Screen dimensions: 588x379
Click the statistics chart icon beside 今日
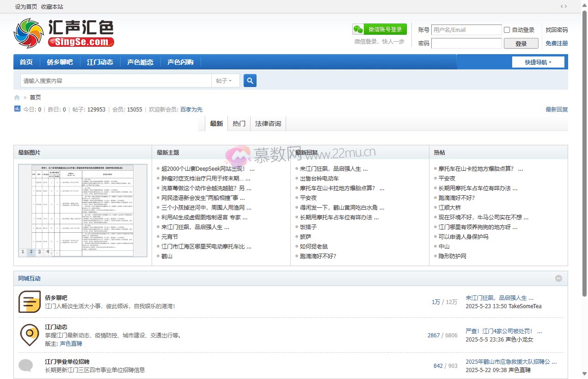pyautogui.click(x=18, y=109)
